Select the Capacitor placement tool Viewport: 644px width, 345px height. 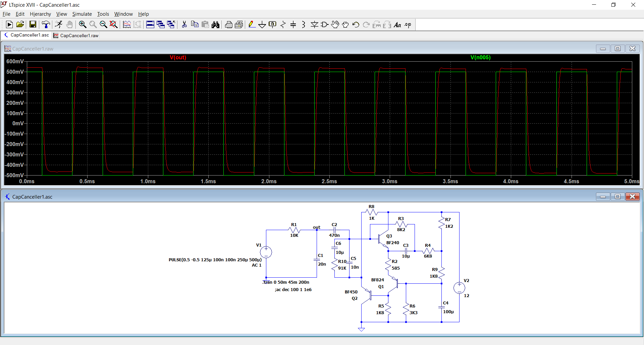pyautogui.click(x=293, y=24)
